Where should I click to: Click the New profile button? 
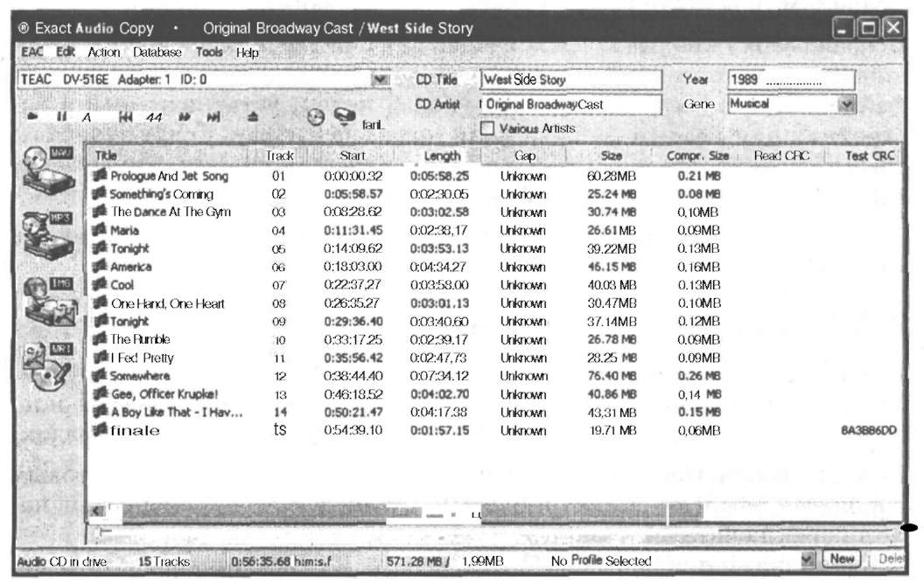(x=843, y=559)
